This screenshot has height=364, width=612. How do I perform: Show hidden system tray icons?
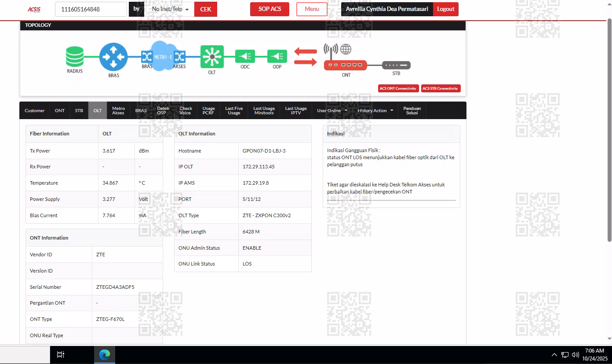(555, 355)
